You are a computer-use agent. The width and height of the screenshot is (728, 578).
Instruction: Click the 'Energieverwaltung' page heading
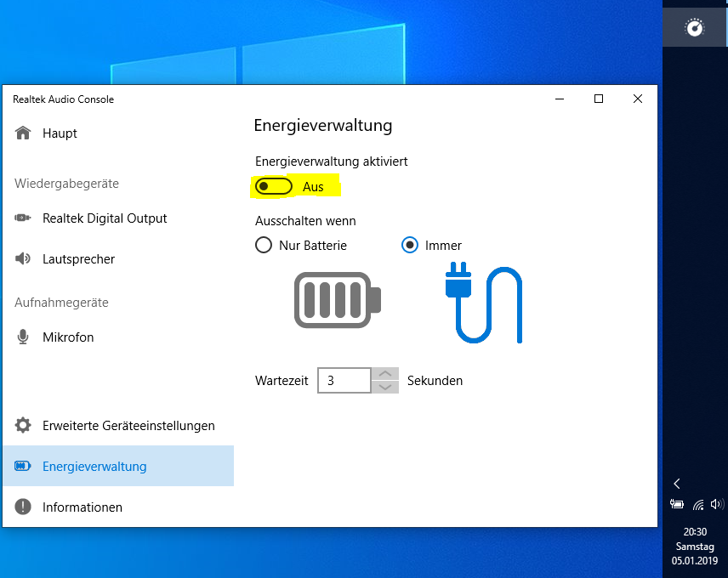[x=323, y=126]
